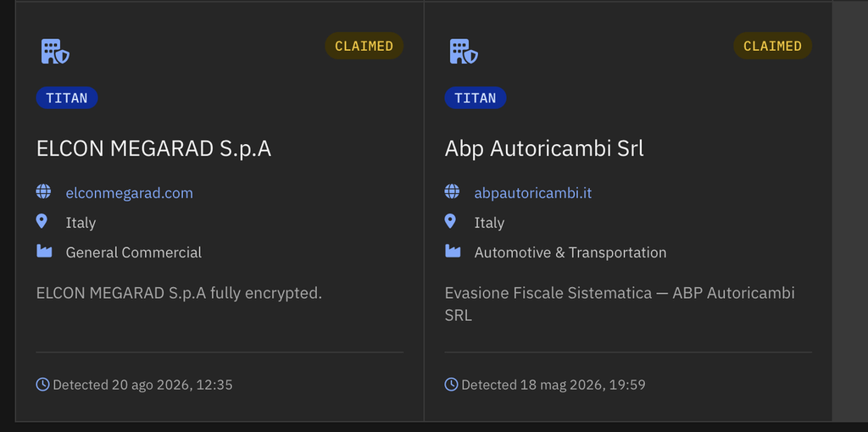Select the Abp Autoricambi Srl title
Viewport: 868px width, 432px height.
pyautogui.click(x=544, y=149)
